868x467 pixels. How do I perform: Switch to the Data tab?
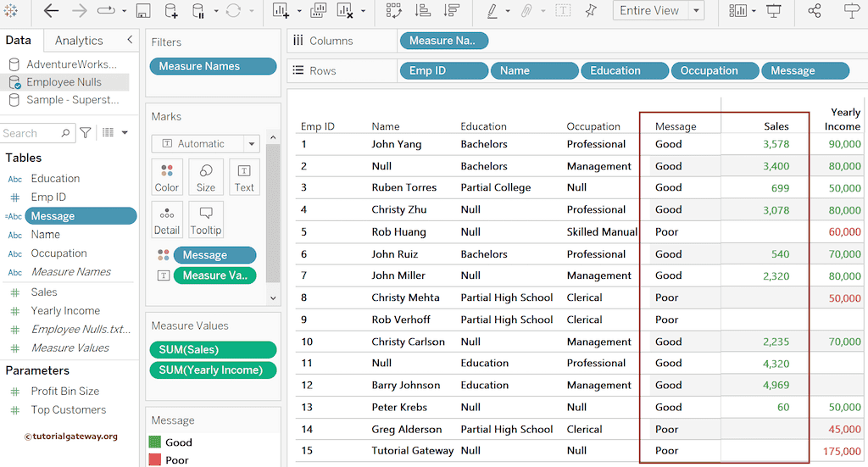(19, 41)
